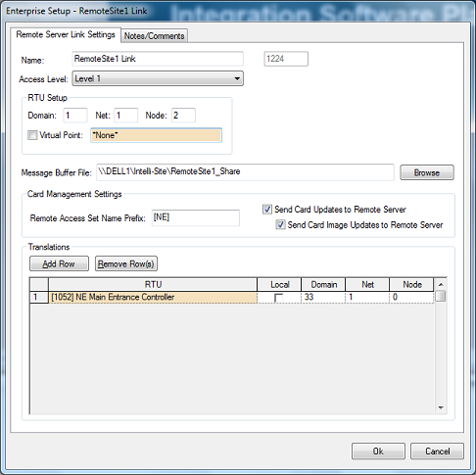The image size is (476, 475).
Task: Click the Remove Row(s) button
Action: tap(126, 263)
